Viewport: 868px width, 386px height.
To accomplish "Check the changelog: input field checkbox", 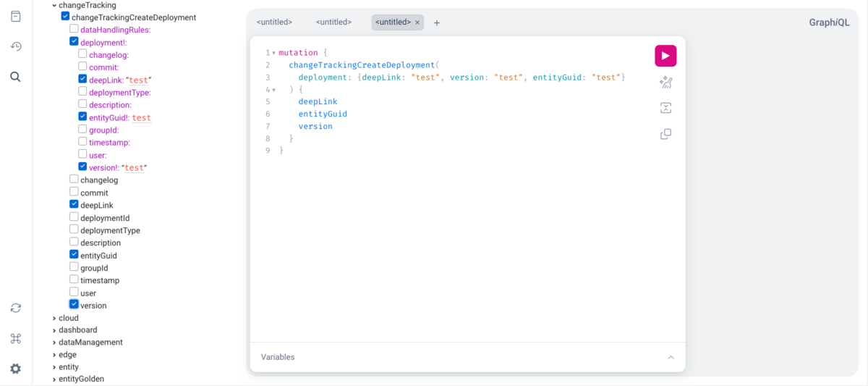I will pyautogui.click(x=82, y=54).
